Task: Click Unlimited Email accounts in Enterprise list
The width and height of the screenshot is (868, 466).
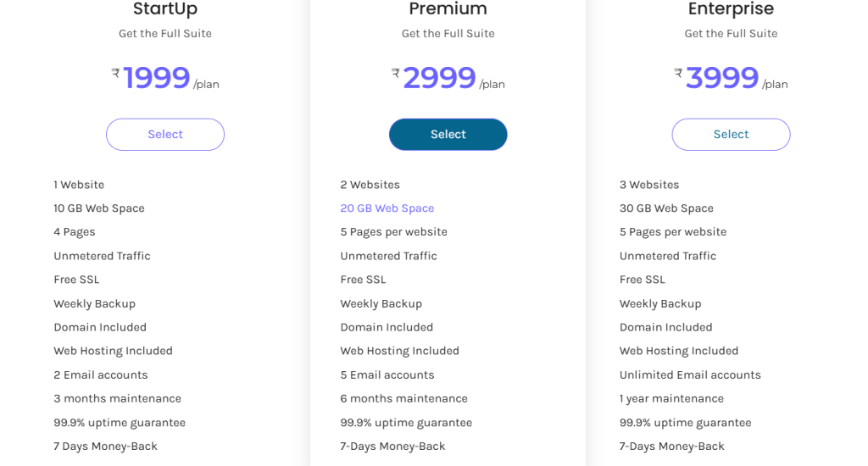Action: point(690,374)
